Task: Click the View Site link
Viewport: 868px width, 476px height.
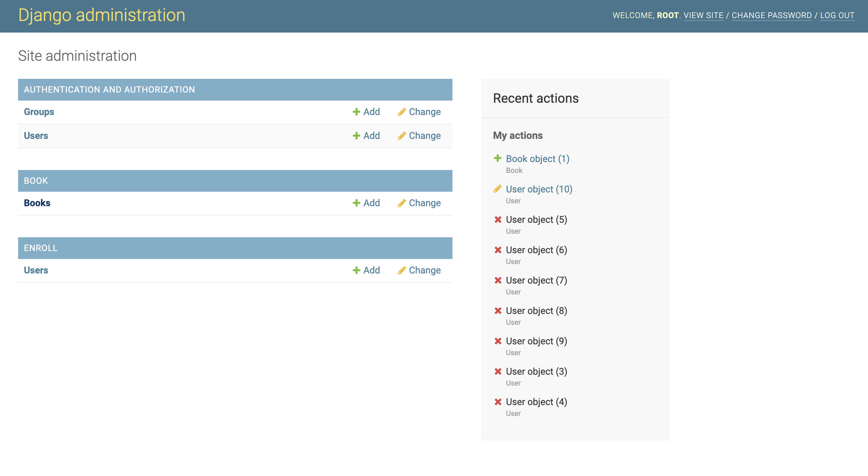Action: tap(703, 16)
